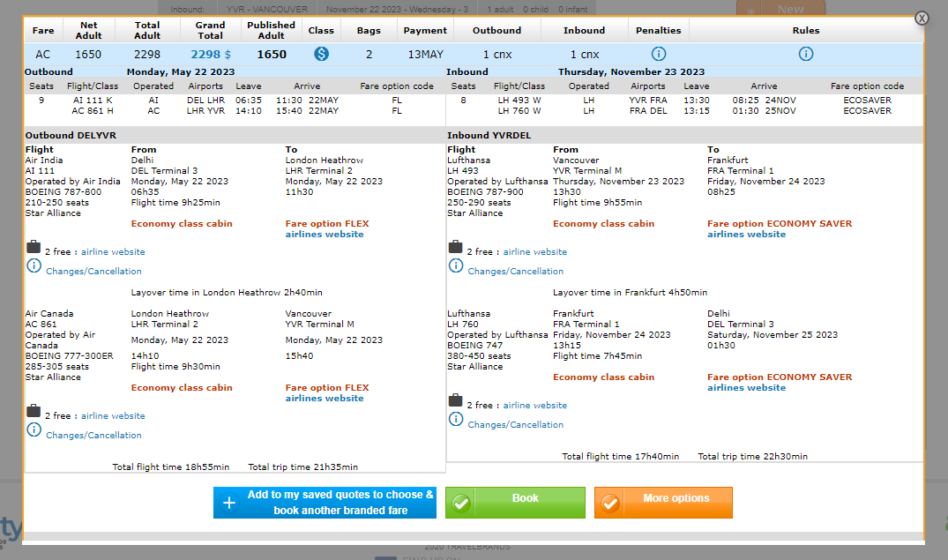Open airlines website link under first ECONOMY SAVER
The width and height of the screenshot is (948, 560).
click(746, 235)
